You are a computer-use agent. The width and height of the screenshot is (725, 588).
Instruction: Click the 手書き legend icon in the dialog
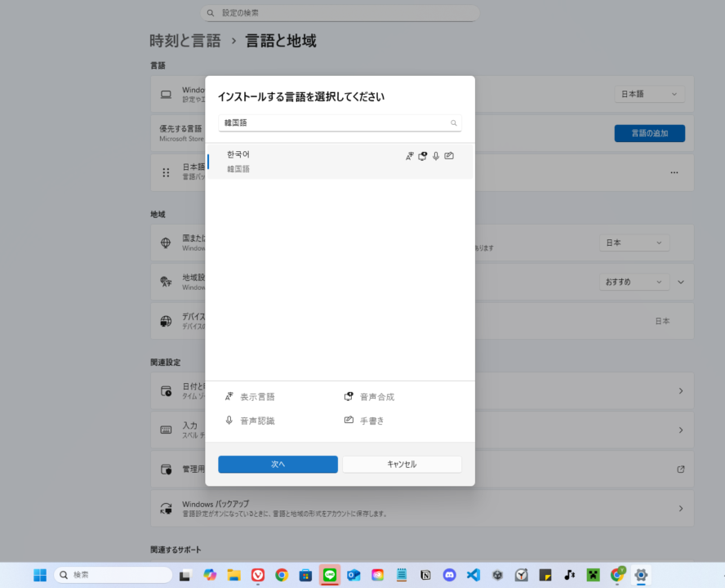coord(348,421)
